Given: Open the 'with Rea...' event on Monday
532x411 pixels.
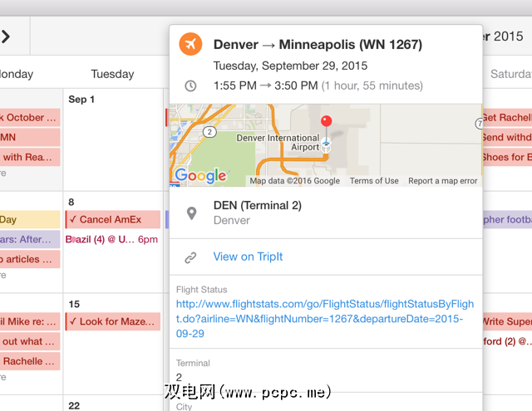Looking at the screenshot, I should point(30,157).
